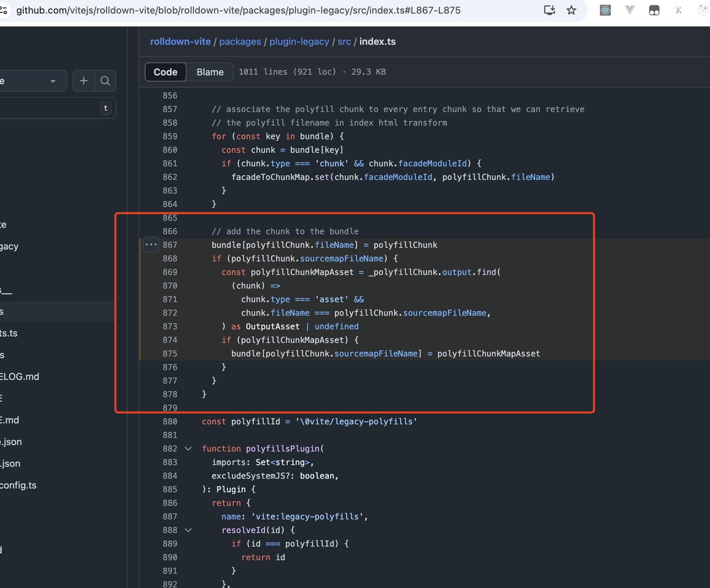Click line number 866
The image size is (710, 588).
pos(170,231)
